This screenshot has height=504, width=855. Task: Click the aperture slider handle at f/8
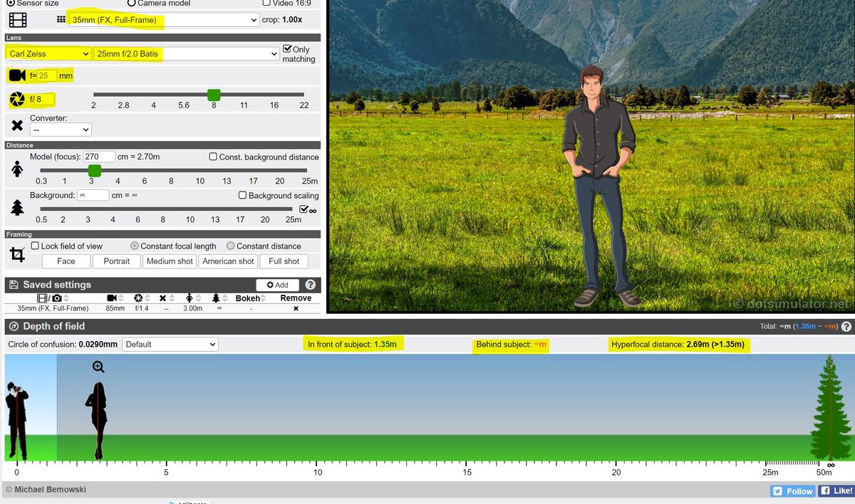[x=214, y=95]
